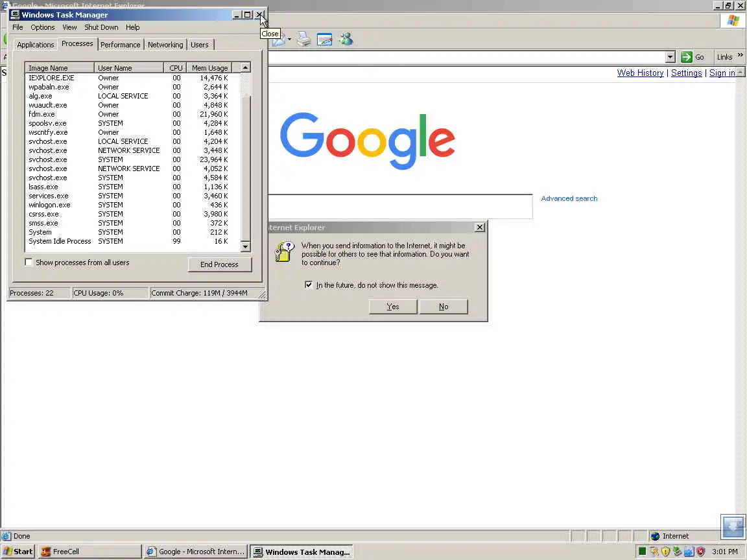
Task: Click the blue download box in the corner
Action: pos(733,527)
